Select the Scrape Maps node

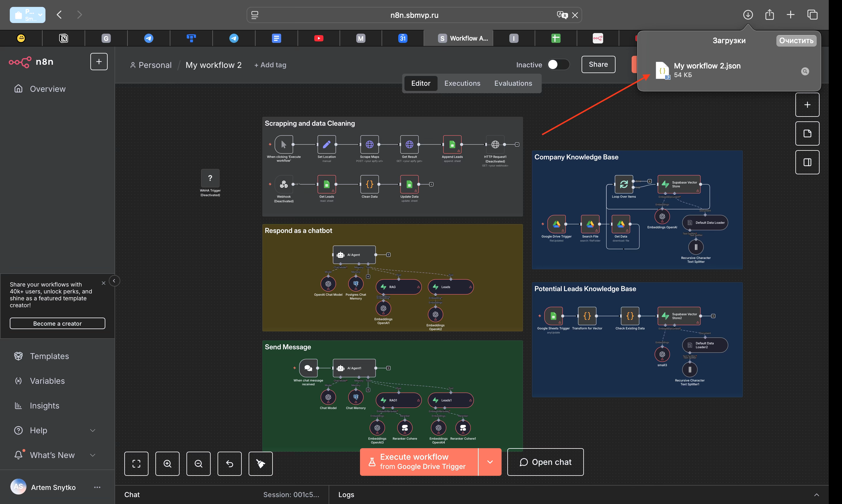[369, 145]
